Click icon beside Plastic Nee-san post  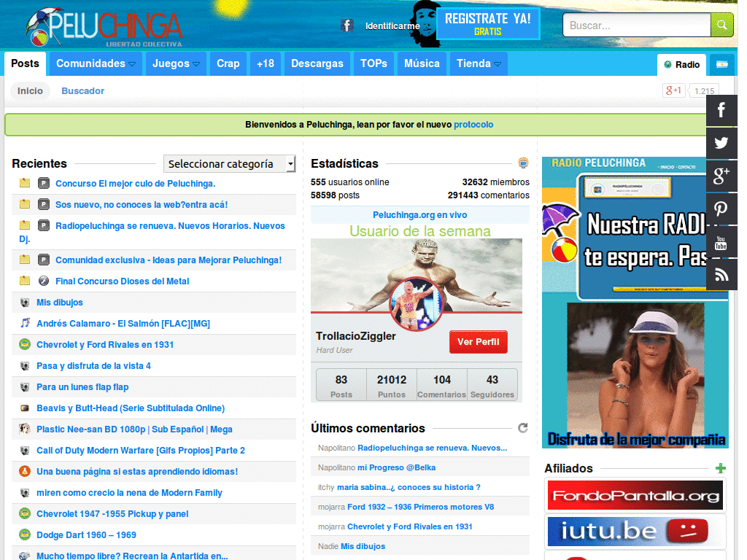[25, 429]
